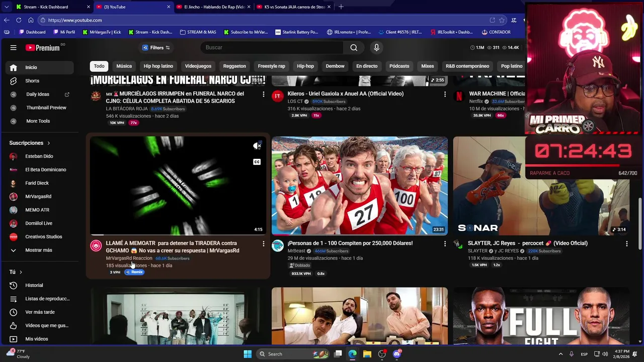Select the Todo filter chip
Viewport: 644px width, 362px height.
[99, 66]
